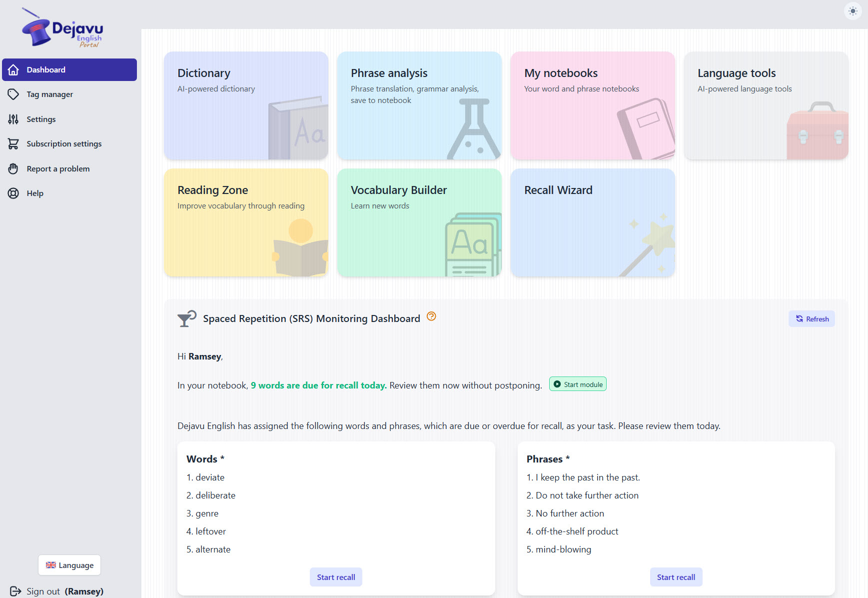Open the Vocabulary Builder card
868x598 pixels.
(x=419, y=223)
